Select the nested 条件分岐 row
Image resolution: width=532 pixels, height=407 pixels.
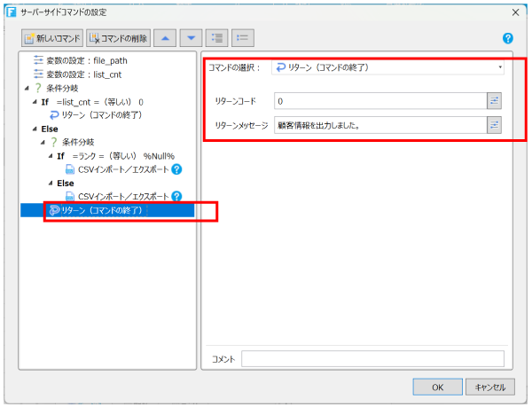(x=72, y=142)
